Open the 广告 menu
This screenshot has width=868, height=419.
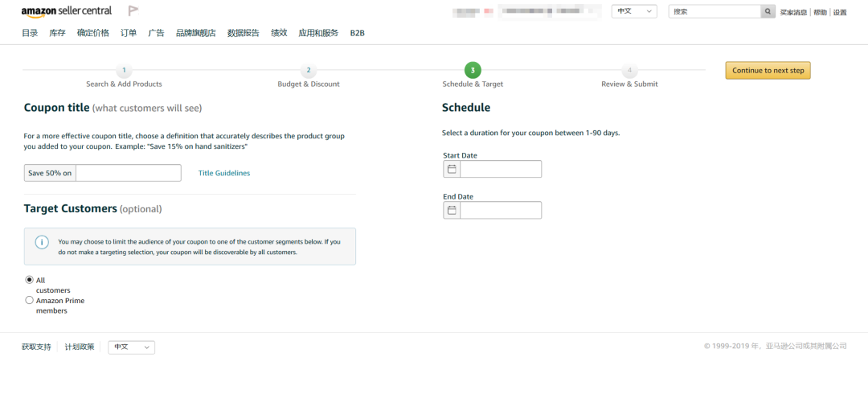[156, 33]
